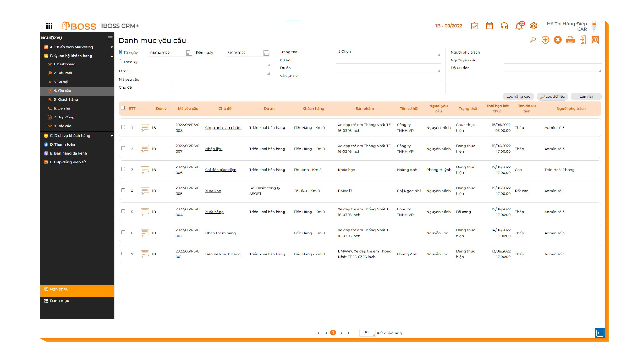Open 5. Khách hàng menu item
The image size is (644, 362).
pyautogui.click(x=66, y=99)
